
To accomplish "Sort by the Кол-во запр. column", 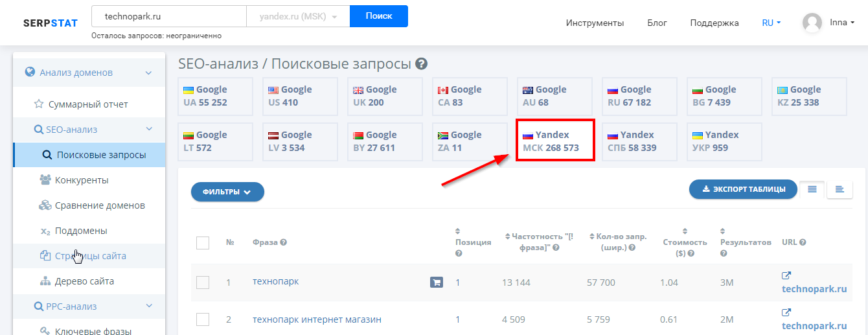I will coord(592,237).
